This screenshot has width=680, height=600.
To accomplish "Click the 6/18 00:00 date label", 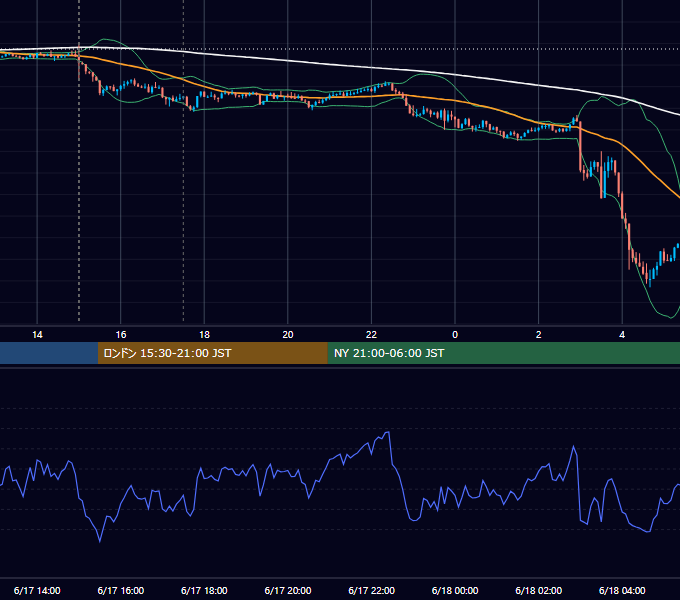I will coord(455,590).
